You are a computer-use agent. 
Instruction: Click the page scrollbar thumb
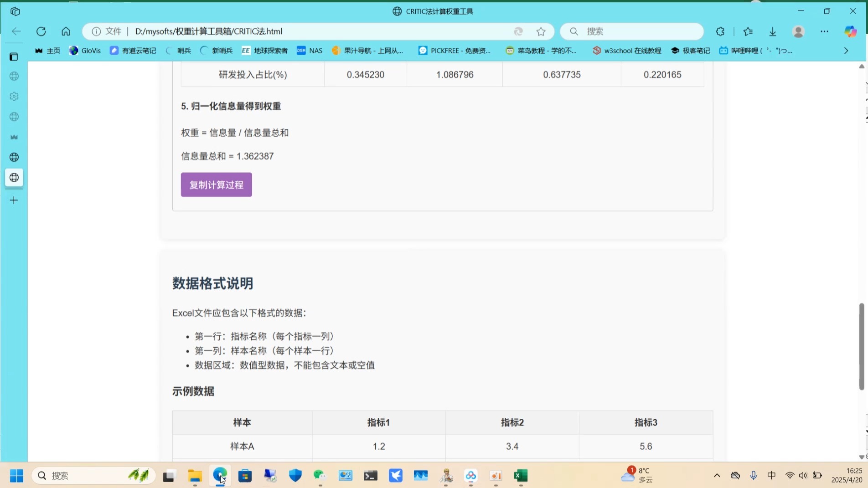tap(861, 346)
